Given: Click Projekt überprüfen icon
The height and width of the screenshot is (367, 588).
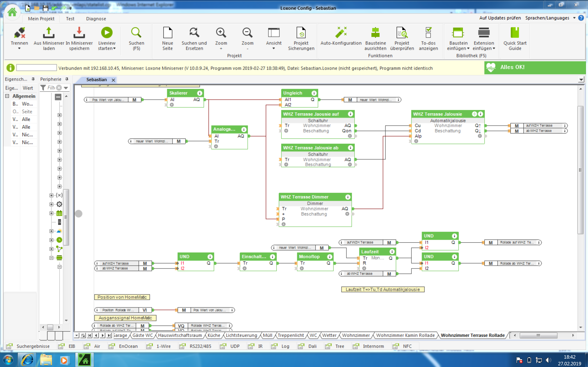Looking at the screenshot, I should click(x=402, y=33).
